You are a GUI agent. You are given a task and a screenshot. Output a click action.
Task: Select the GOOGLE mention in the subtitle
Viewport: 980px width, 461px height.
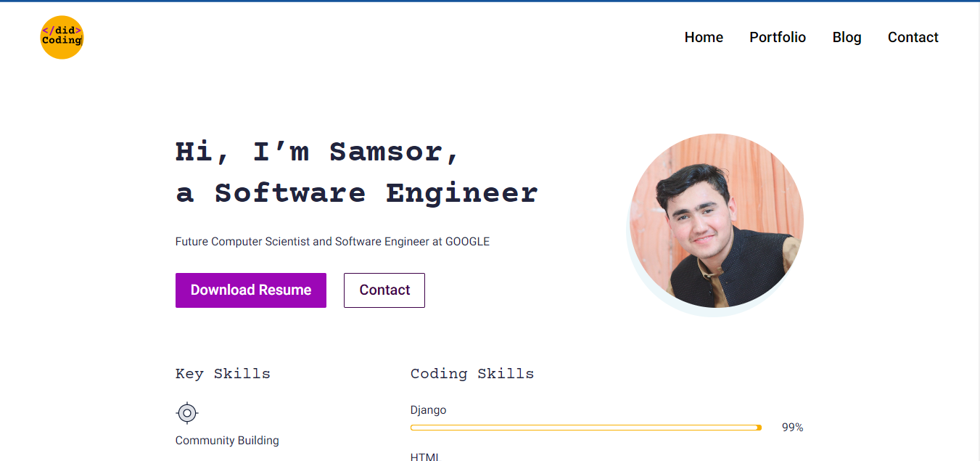coord(469,241)
